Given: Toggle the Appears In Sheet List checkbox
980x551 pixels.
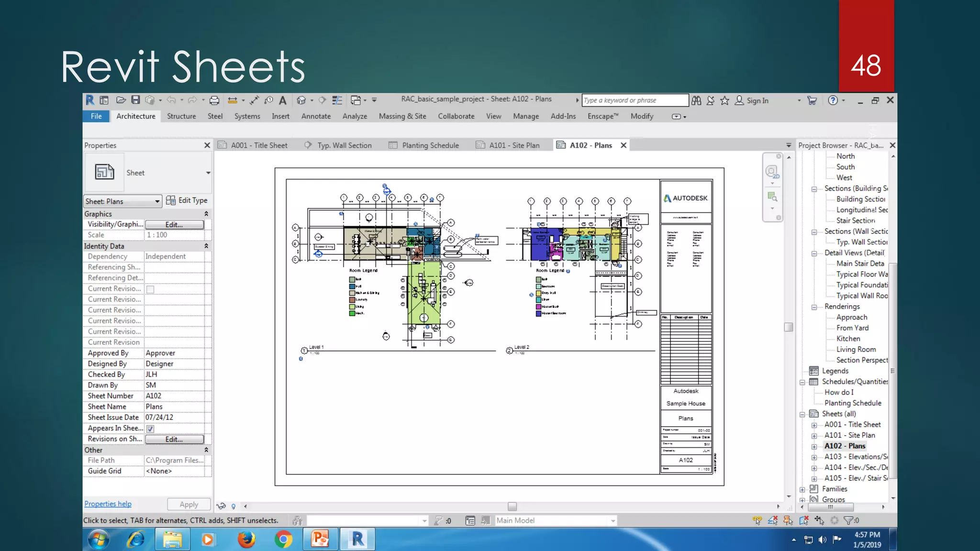Looking at the screenshot, I should click(150, 429).
